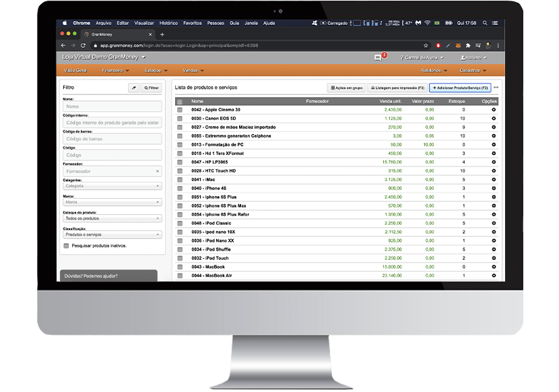Open a new browser tab with plus

pos(162,34)
